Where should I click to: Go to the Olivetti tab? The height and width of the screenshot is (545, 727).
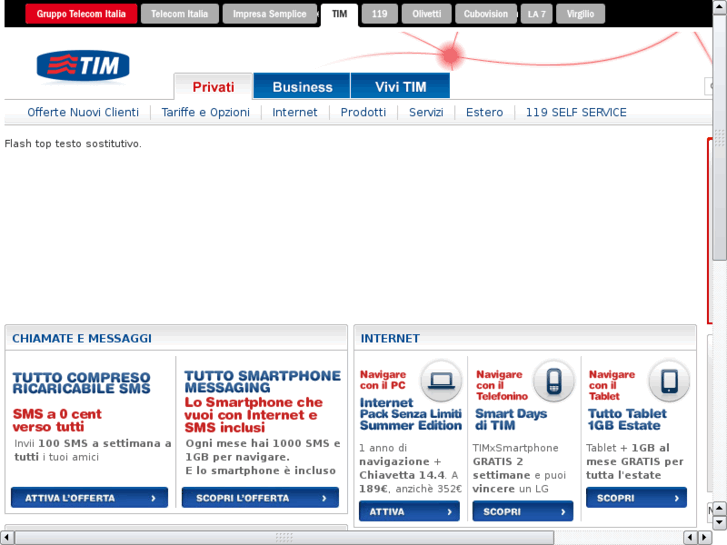click(427, 14)
